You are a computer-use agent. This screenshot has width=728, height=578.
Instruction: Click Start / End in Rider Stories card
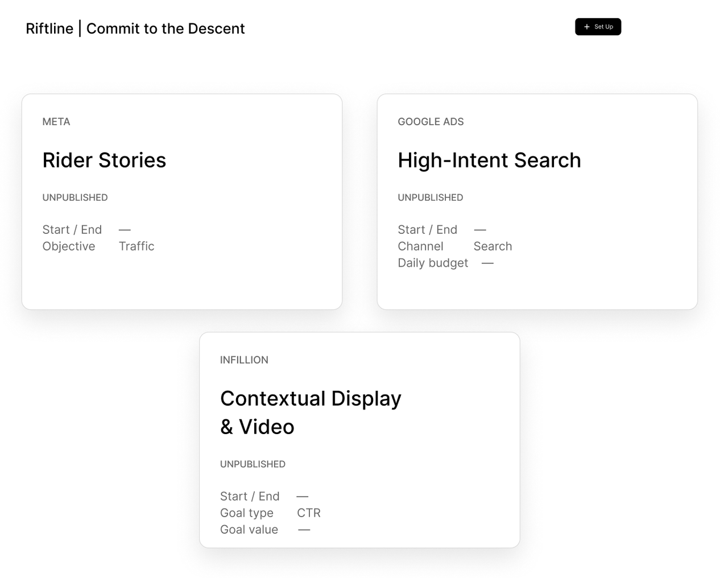tap(72, 230)
